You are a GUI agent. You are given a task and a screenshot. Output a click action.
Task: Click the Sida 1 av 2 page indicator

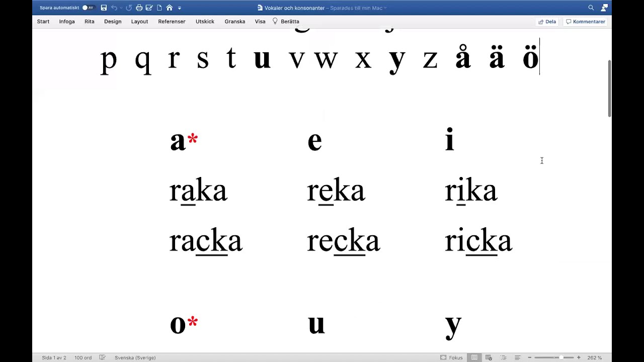(x=54, y=357)
